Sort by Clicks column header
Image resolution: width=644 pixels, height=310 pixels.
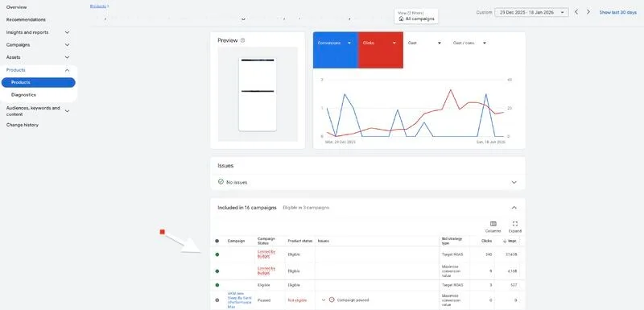[x=486, y=241]
